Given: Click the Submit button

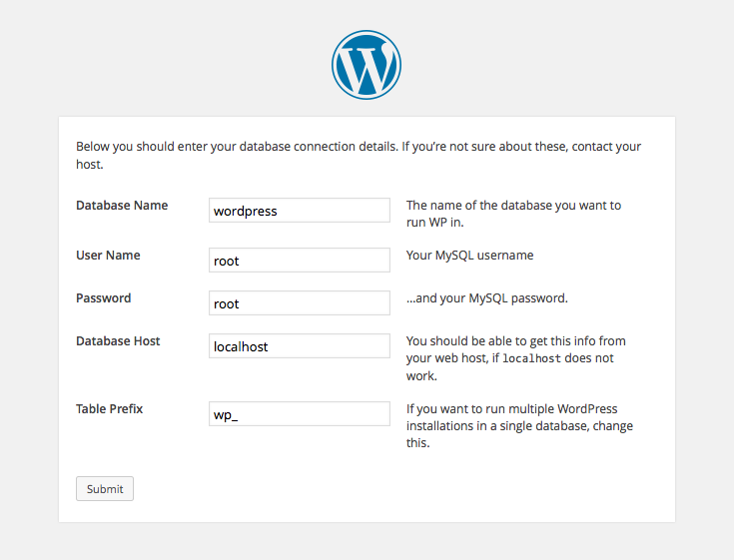Looking at the screenshot, I should [x=105, y=489].
